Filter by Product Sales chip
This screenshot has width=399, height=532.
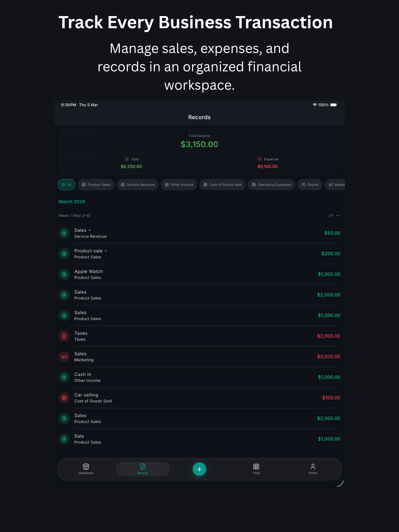(x=96, y=185)
